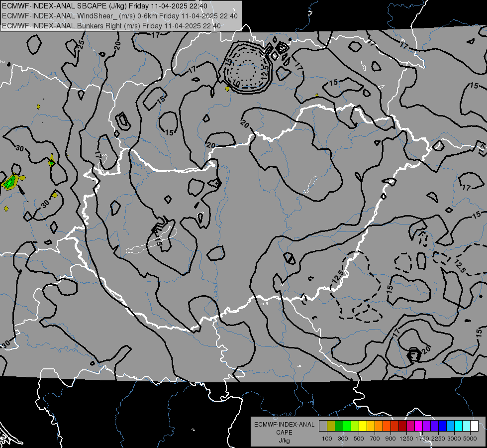Click the 1250 value under legend

tap(406, 439)
